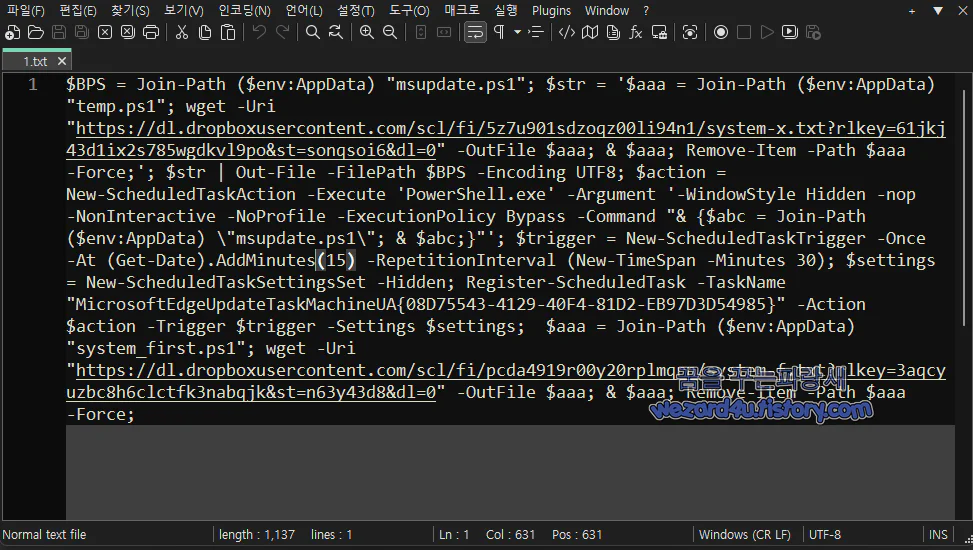The image size is (973, 550).
Task: Toggle the Document List icon
Action: [x=613, y=32]
